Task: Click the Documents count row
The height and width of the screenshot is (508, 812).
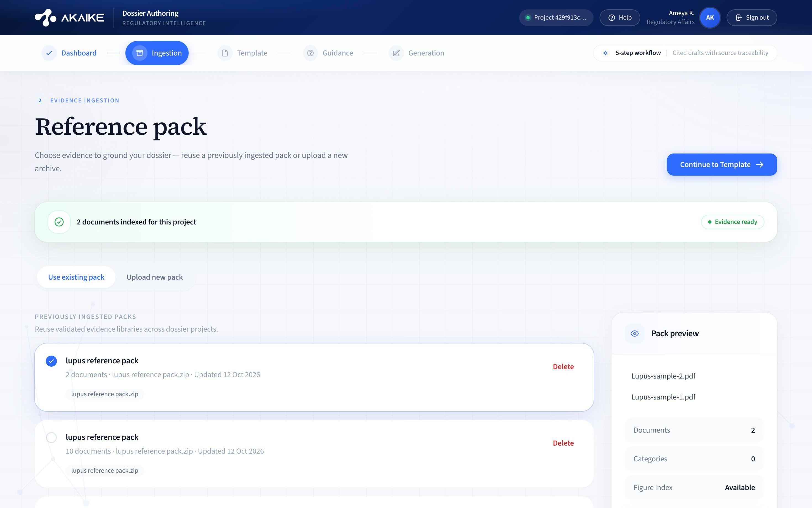Action: 694,430
